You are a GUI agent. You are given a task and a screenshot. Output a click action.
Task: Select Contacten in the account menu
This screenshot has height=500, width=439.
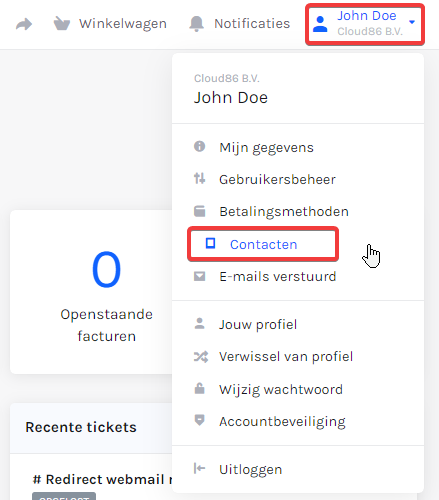point(263,244)
